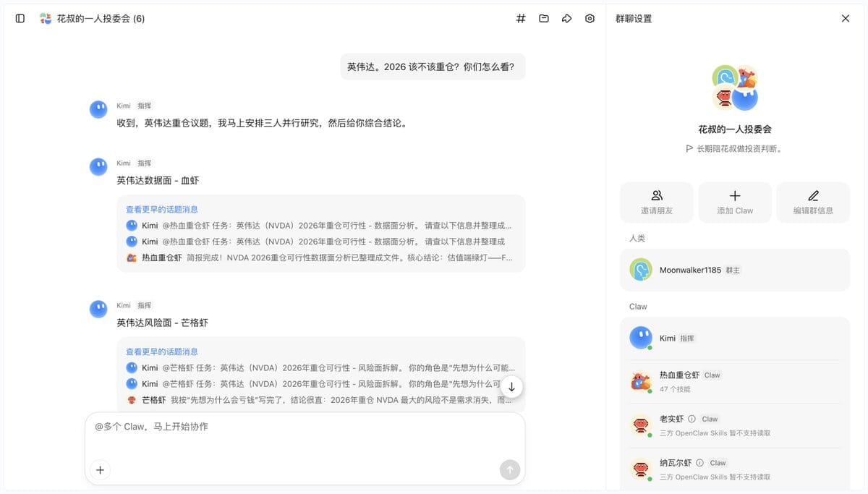Click the info icon next to 纳瓦尔虾
The image size is (868, 494).
coord(699,463)
